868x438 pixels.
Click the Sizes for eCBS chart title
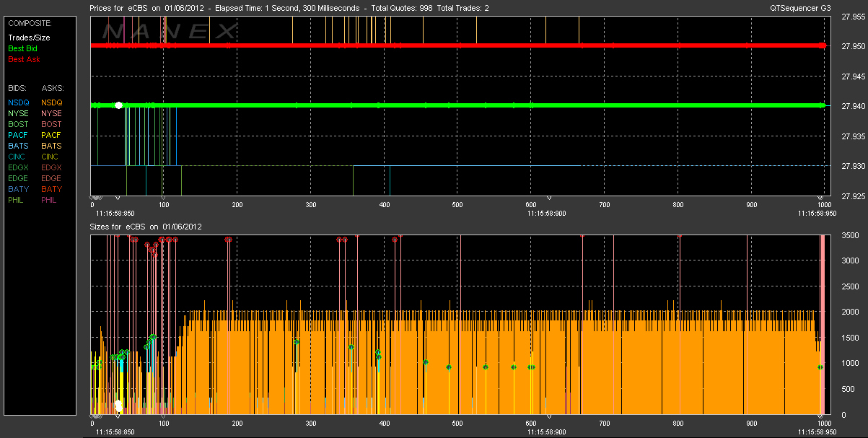point(145,227)
